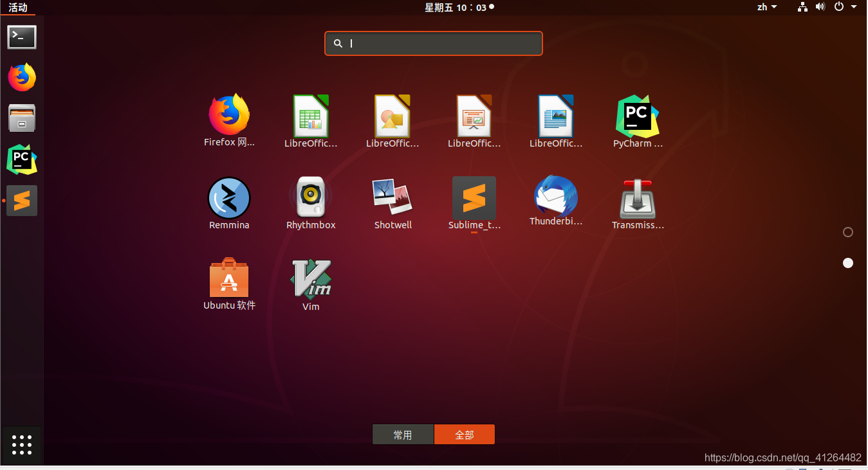
Task: Launch LibreOffice Calc spreadsheet icon
Action: (311, 116)
